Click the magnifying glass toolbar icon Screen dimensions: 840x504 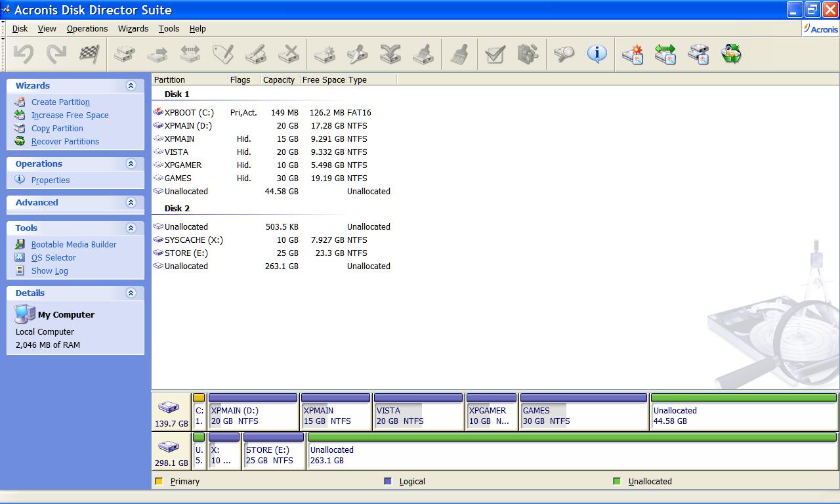pyautogui.click(x=563, y=54)
